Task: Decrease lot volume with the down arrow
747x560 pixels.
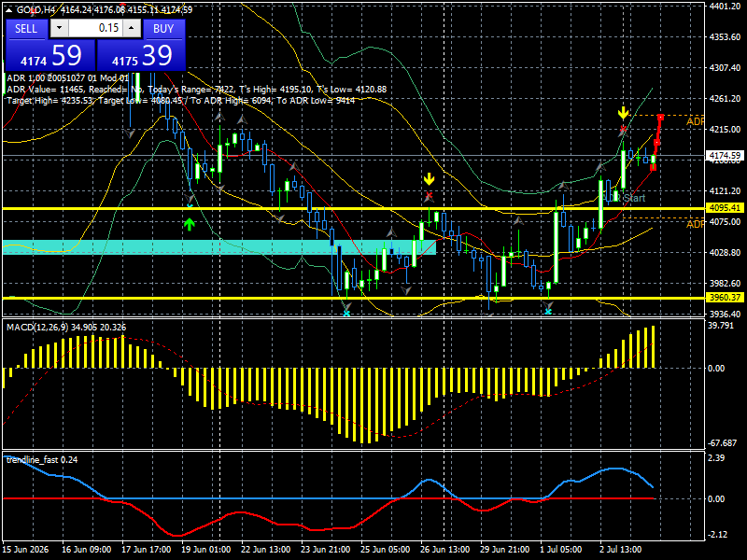Action: pos(59,28)
